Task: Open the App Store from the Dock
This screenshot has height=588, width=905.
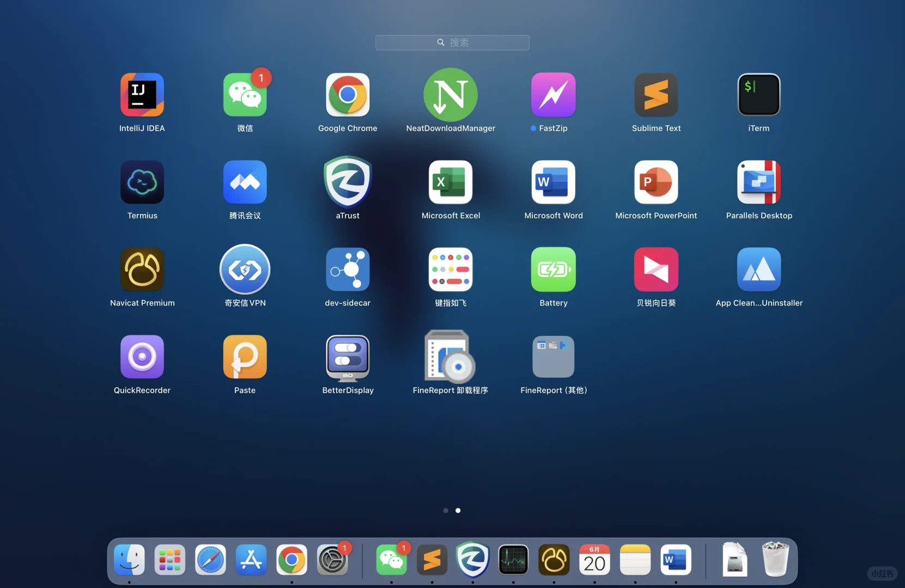Action: coord(251,560)
